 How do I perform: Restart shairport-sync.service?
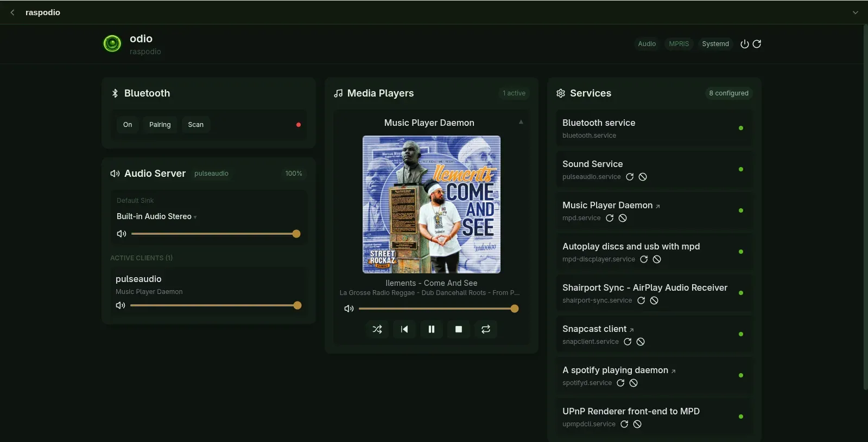click(x=641, y=300)
